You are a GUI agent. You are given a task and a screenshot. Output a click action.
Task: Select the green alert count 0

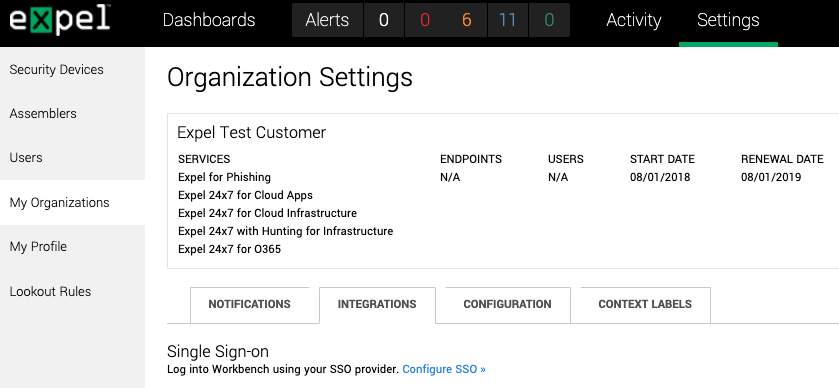coord(549,20)
